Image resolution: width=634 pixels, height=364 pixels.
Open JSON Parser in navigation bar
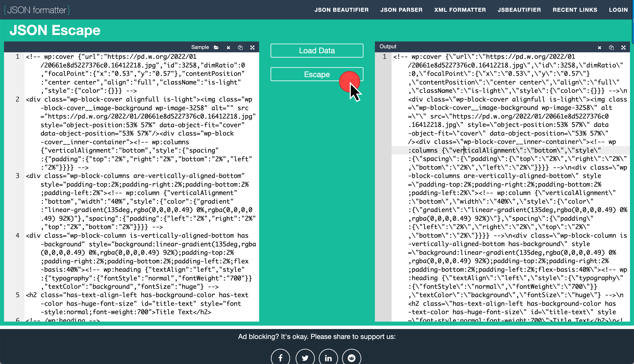click(x=401, y=10)
